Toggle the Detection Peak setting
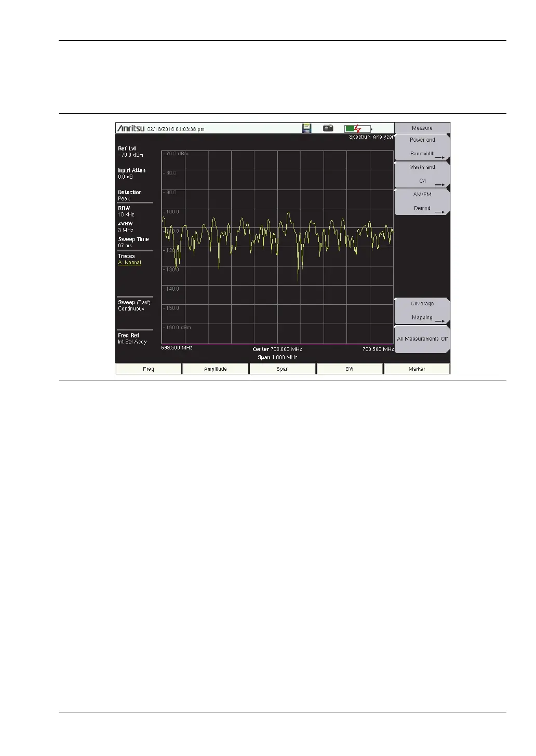Image resolution: width=536 pixels, height=756 pixels. tap(130, 195)
